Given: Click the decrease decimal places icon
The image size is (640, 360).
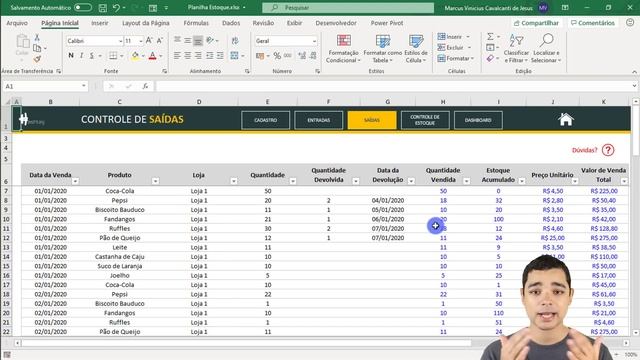Looking at the screenshot, I should [313, 56].
